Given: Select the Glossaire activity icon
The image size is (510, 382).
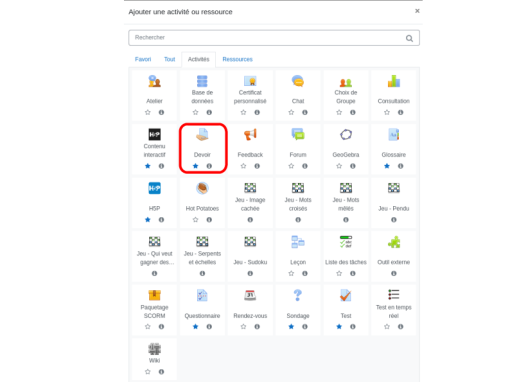Looking at the screenshot, I should (394, 135).
